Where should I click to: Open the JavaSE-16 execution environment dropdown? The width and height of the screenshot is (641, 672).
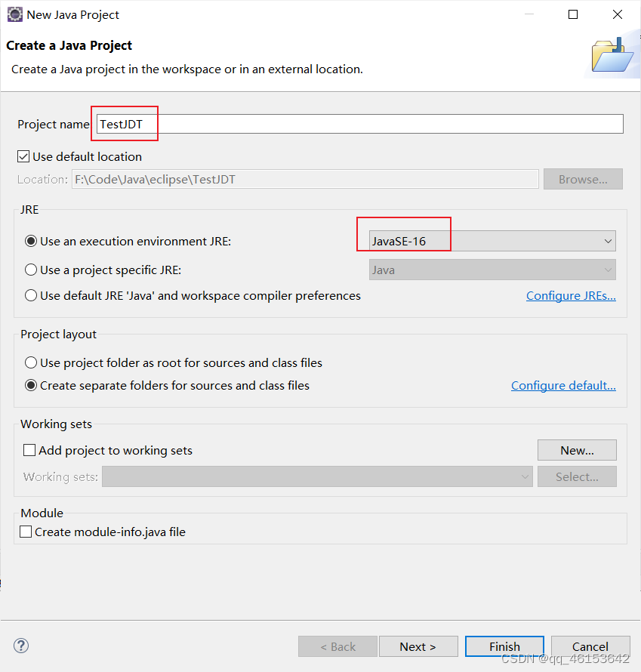coord(609,241)
